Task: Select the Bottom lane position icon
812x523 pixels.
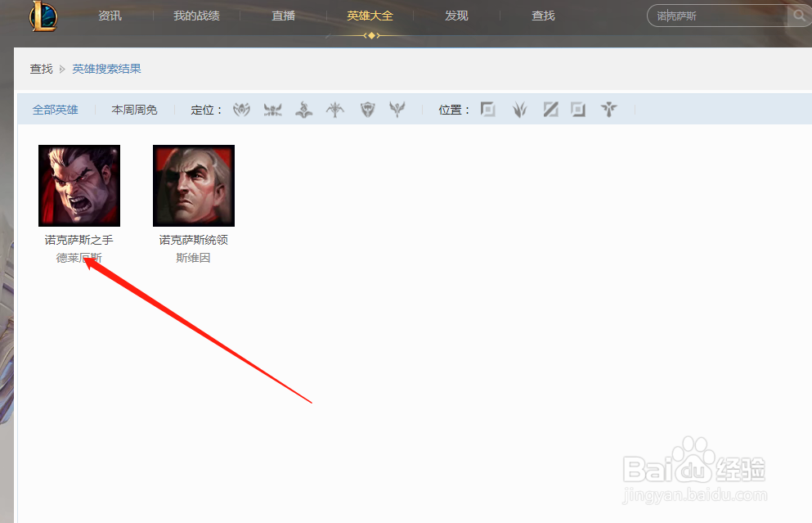Action: [x=578, y=110]
